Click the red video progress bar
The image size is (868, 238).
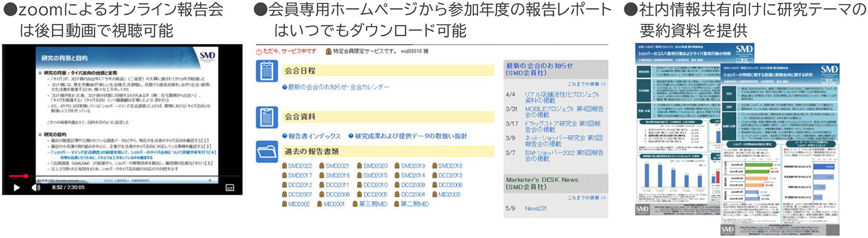coord(17,175)
